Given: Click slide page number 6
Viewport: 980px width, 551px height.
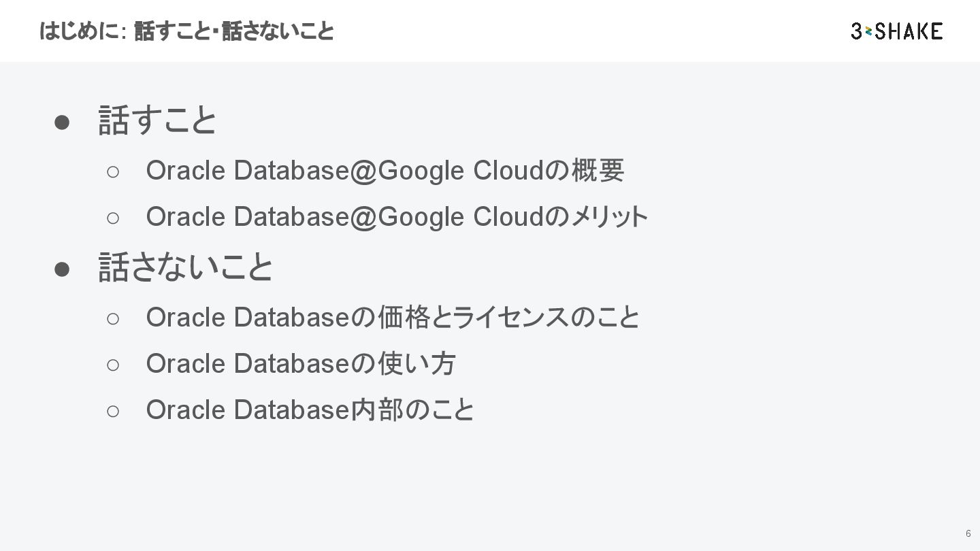Looking at the screenshot, I should 968,533.
